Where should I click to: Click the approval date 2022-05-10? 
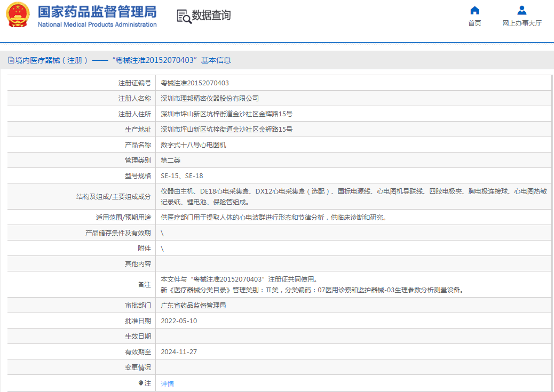click(179, 321)
